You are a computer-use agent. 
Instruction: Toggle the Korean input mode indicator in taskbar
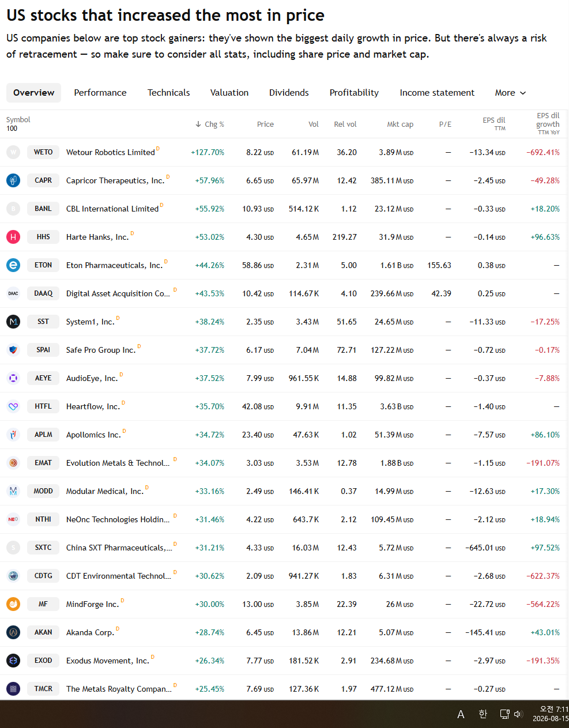coord(483,714)
